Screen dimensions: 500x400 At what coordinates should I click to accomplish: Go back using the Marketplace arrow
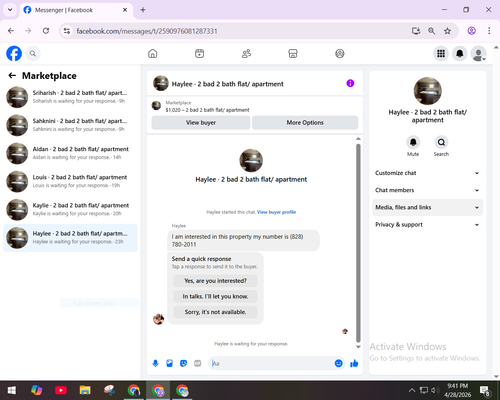[x=12, y=76]
